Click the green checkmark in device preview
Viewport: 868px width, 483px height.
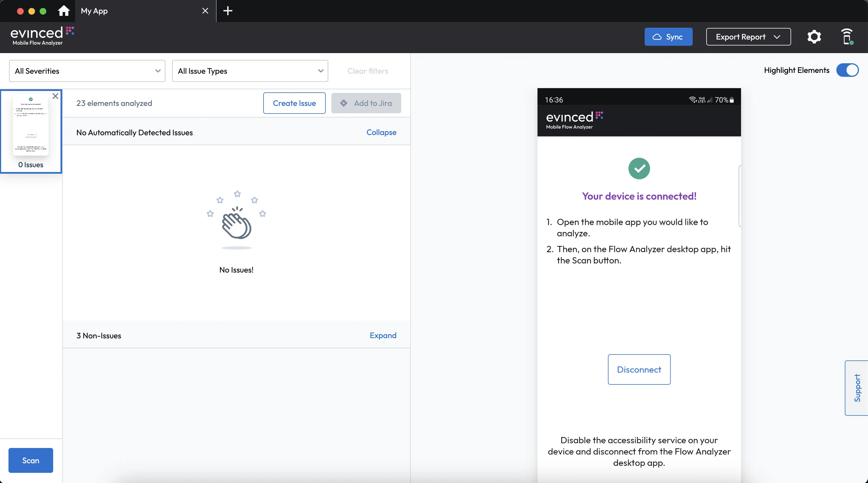tap(639, 169)
